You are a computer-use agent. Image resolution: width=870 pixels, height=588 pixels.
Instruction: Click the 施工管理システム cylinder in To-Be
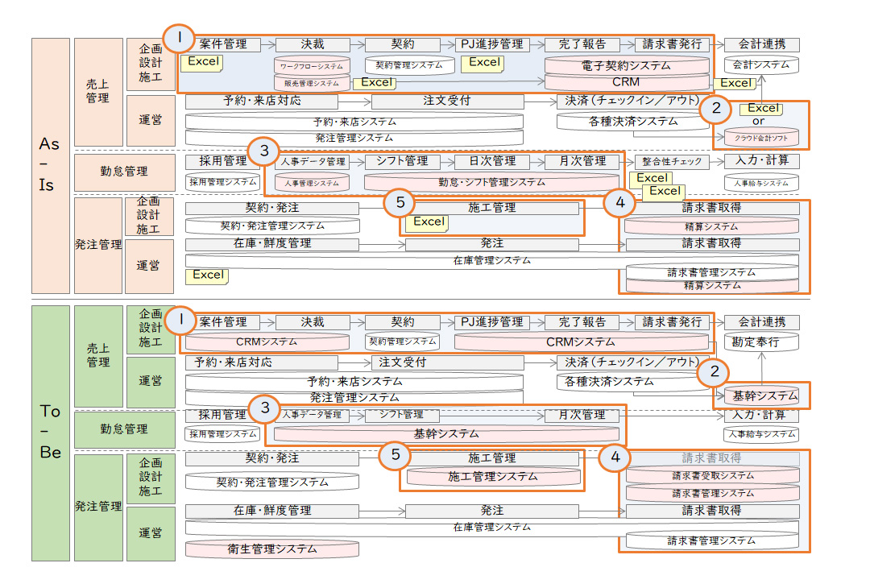[x=492, y=477]
